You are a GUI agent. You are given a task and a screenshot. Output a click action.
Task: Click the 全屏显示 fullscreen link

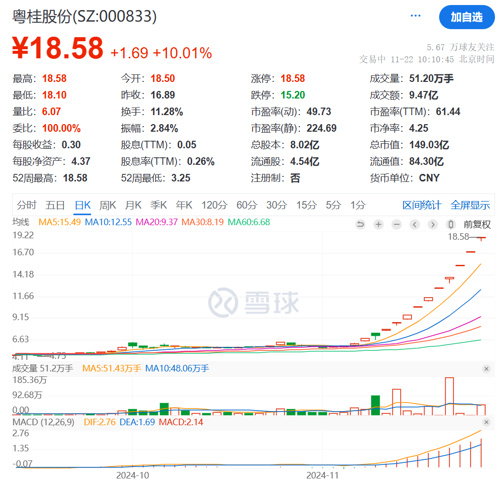tap(470, 205)
